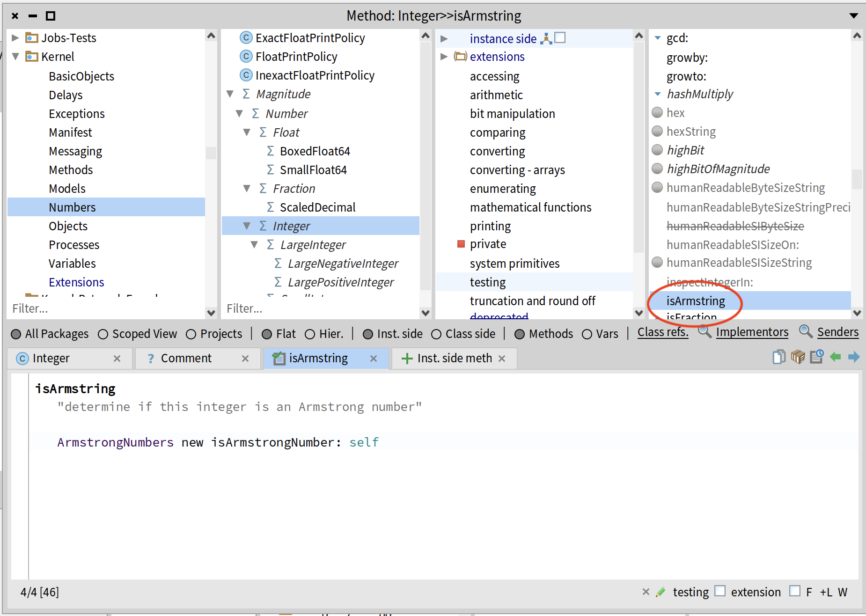The height and width of the screenshot is (616, 866).
Task: Click the package box icon in tab toolbar
Action: point(798,357)
